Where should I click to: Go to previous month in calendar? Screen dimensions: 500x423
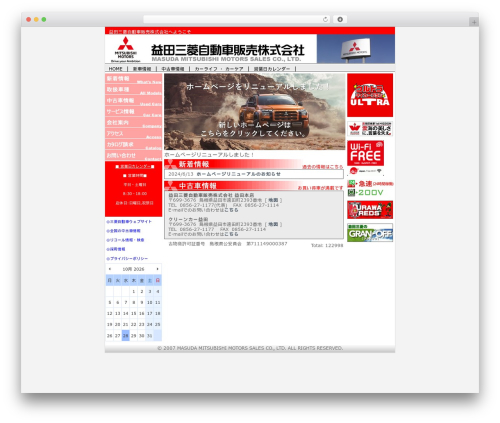point(110,269)
